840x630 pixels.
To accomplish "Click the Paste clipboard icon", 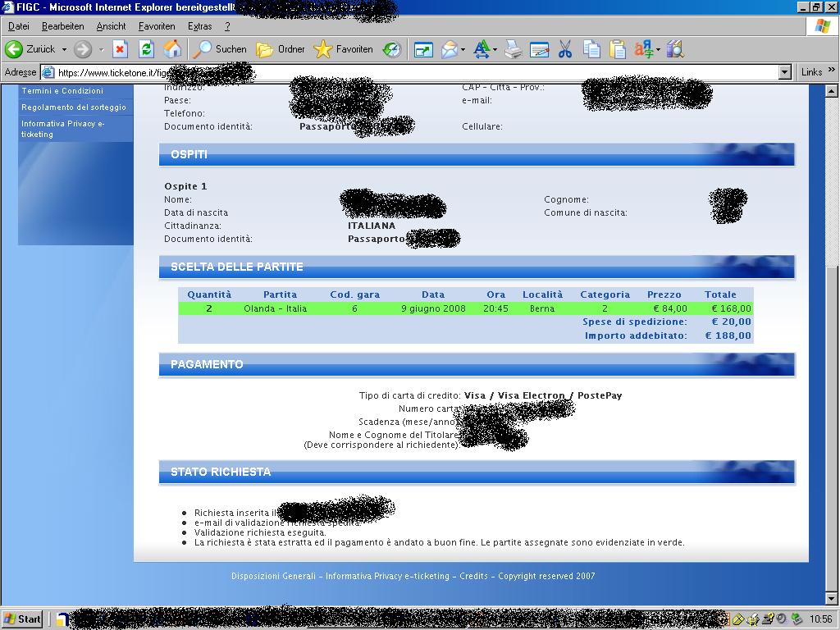I will pyautogui.click(x=617, y=49).
